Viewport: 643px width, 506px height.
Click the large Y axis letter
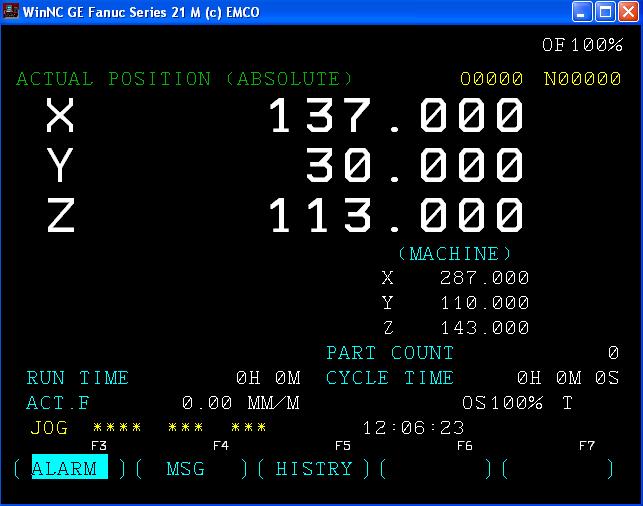pyautogui.click(x=60, y=165)
